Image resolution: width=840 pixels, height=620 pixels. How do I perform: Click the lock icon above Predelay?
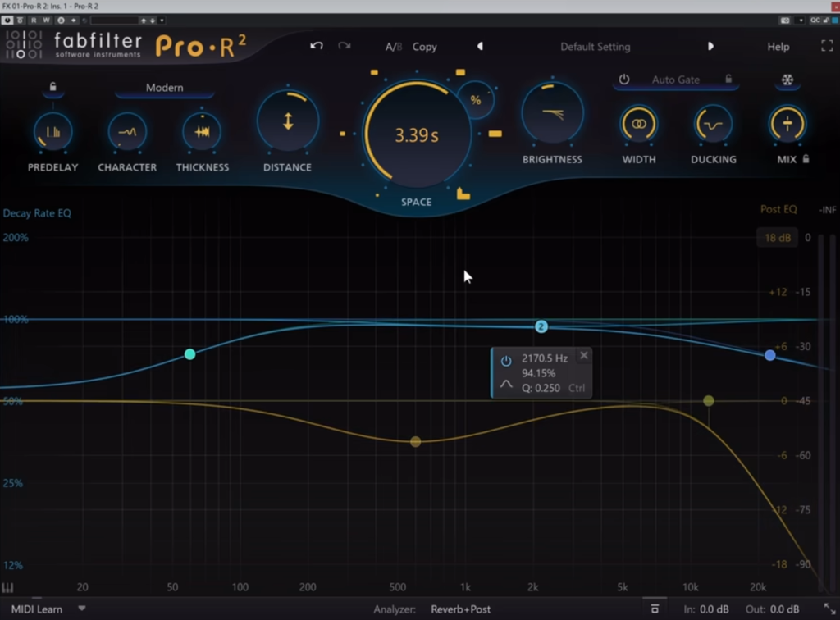(x=53, y=87)
